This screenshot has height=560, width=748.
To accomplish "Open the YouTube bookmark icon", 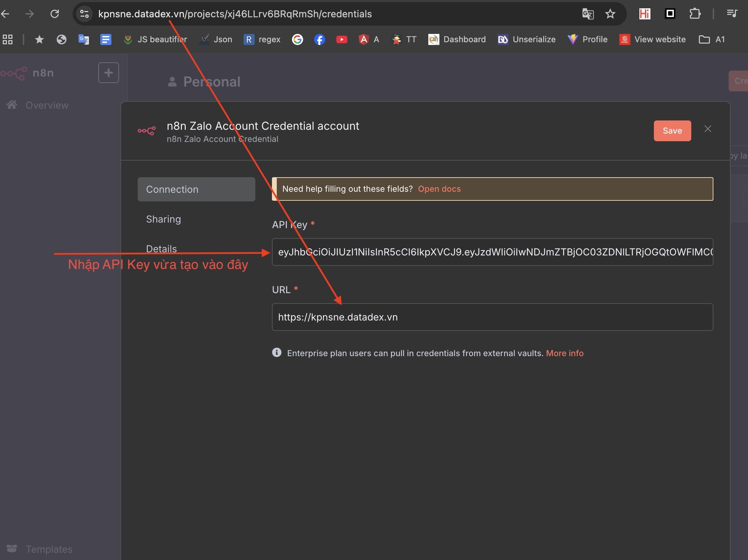I will (342, 39).
